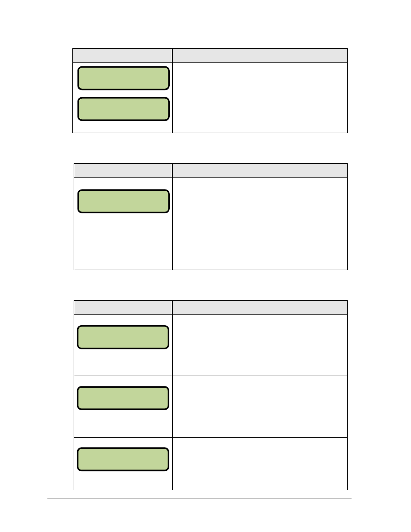Click empty space below second table's green box
The width and height of the screenshot is (411, 532).
point(123,241)
